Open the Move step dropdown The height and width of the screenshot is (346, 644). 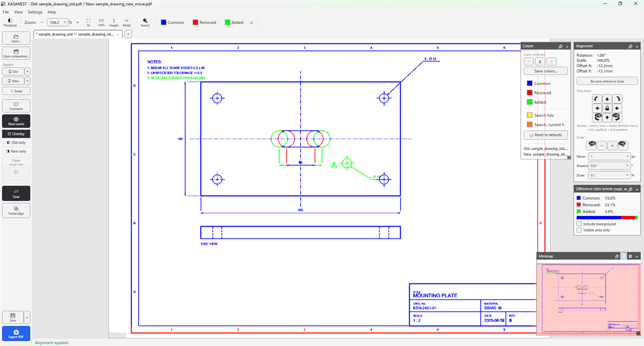(627, 156)
